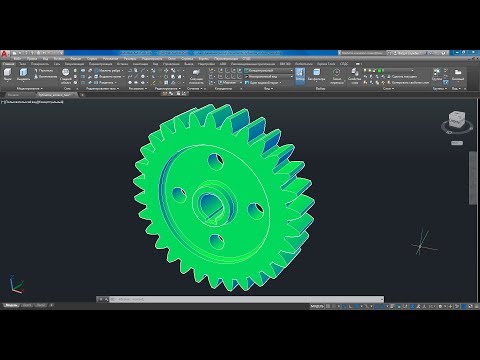480x360 pixels.
Task: Open the unsaved view (Несохраненный вид) dropdown
Action: click(x=268, y=77)
